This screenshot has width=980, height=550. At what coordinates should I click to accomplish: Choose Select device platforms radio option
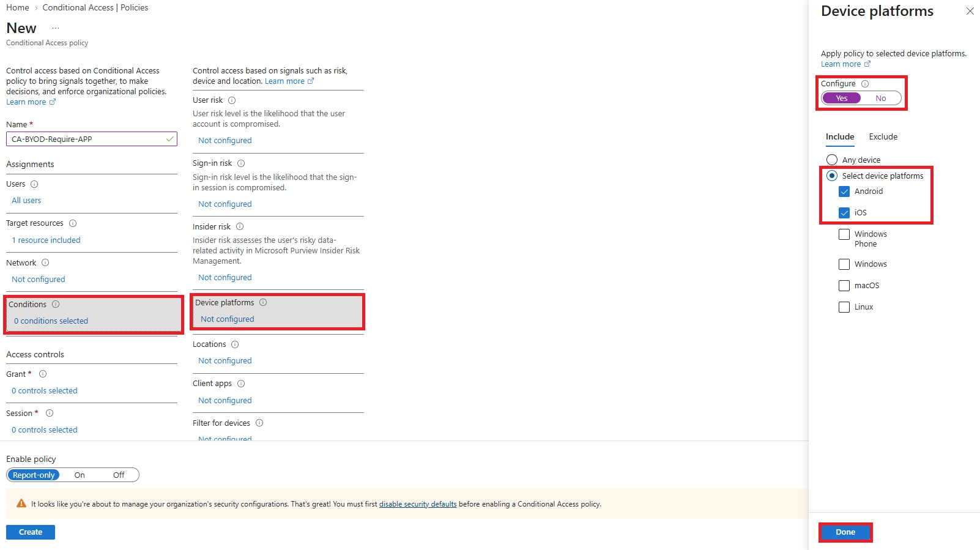click(x=832, y=176)
